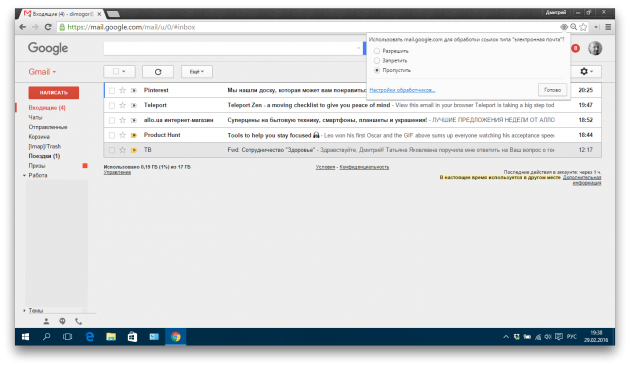The image size is (630, 367).
Task: Select the Teleport email checkbox
Action: tap(112, 105)
